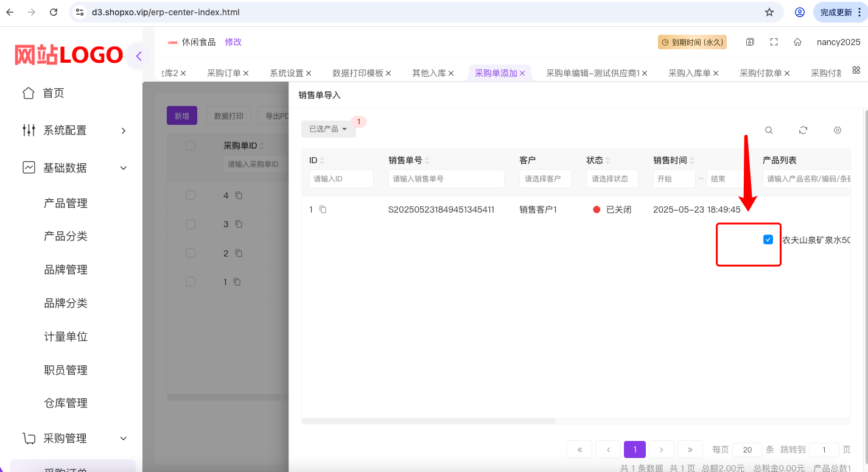Switch to the 采购入库单 tab
Image resolution: width=868 pixels, height=472 pixels.
(x=689, y=73)
